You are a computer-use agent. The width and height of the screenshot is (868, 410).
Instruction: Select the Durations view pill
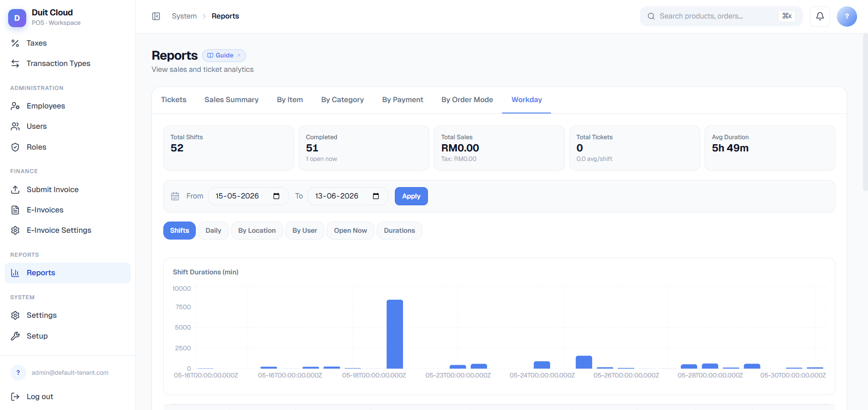tap(399, 231)
